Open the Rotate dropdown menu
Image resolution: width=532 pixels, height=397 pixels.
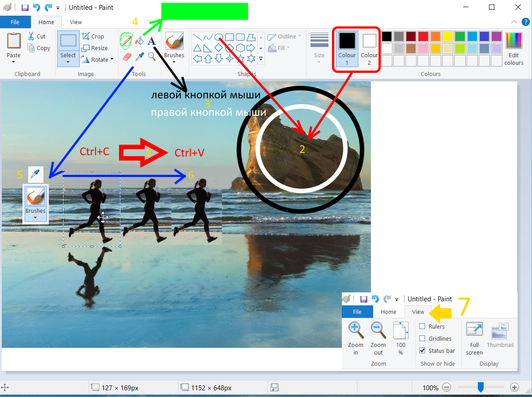(111, 59)
